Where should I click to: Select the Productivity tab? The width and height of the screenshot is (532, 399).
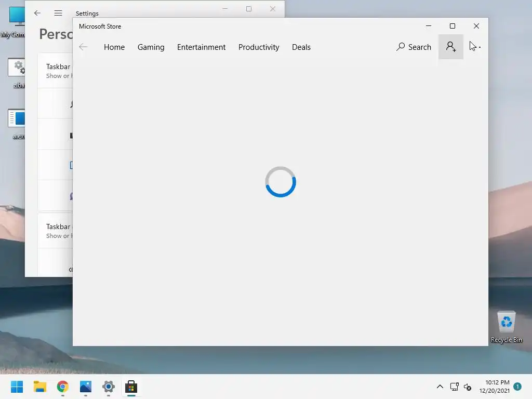click(x=259, y=47)
